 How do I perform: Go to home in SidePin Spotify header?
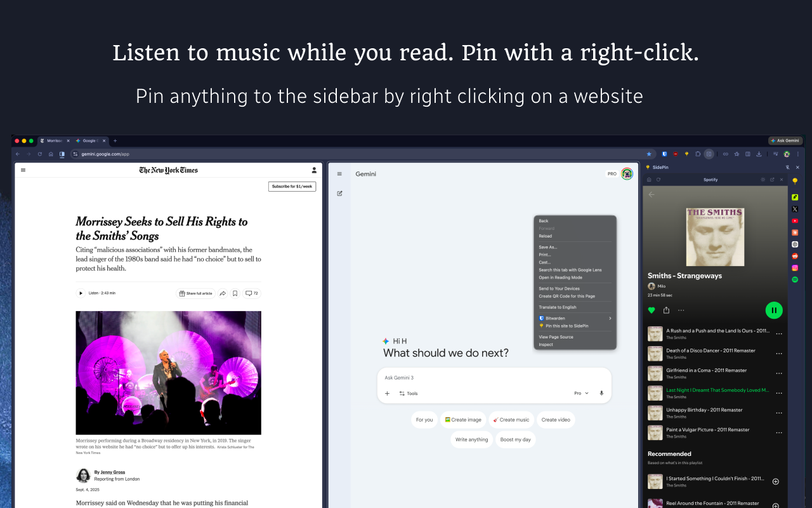click(x=649, y=180)
